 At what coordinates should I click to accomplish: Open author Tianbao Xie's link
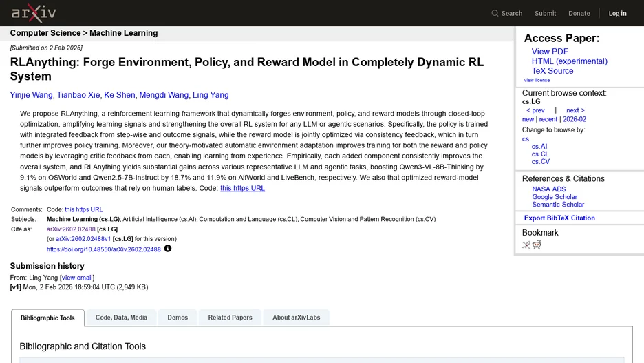(x=78, y=95)
